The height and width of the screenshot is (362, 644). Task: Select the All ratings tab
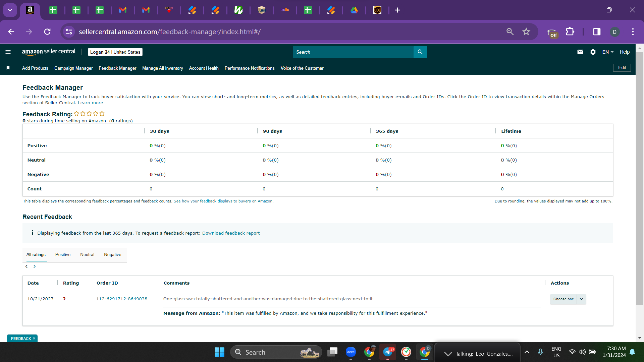click(36, 255)
